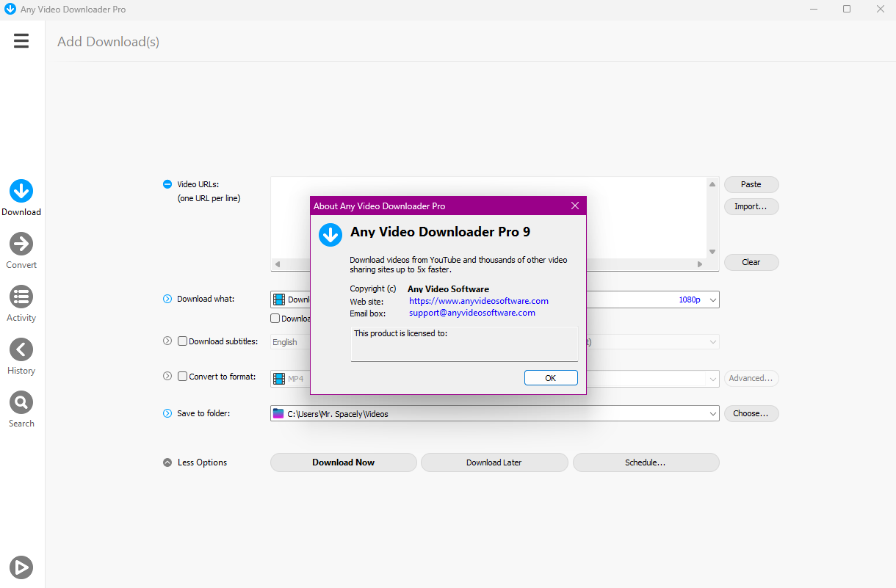Click the play icon at sidebar bottom
The image size is (896, 588).
21,567
